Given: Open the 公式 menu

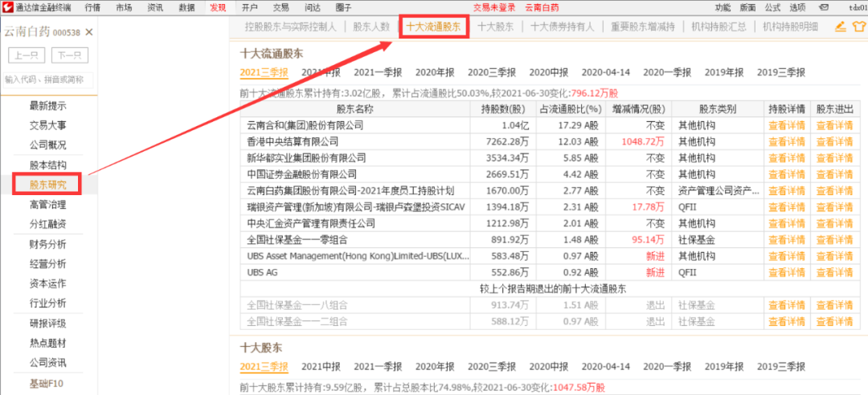Looking at the screenshot, I should [x=773, y=7].
